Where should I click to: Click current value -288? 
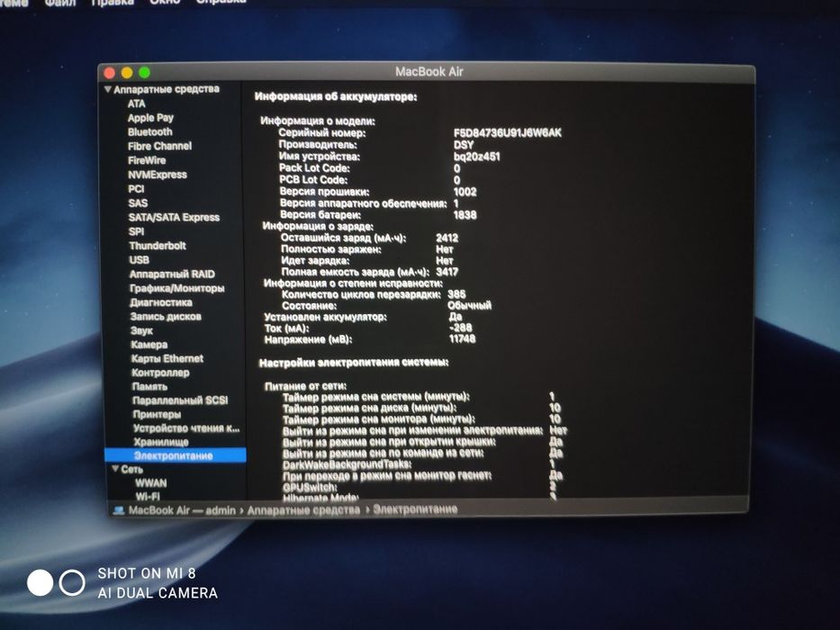coord(460,328)
